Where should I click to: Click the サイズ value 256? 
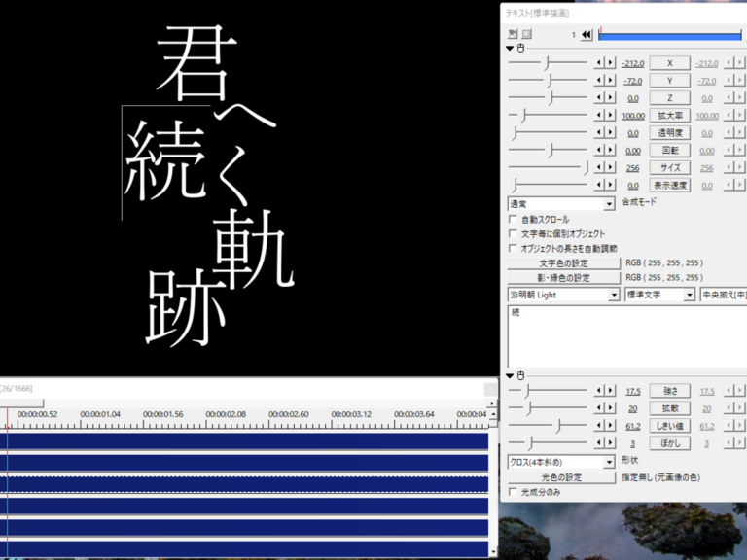(632, 168)
